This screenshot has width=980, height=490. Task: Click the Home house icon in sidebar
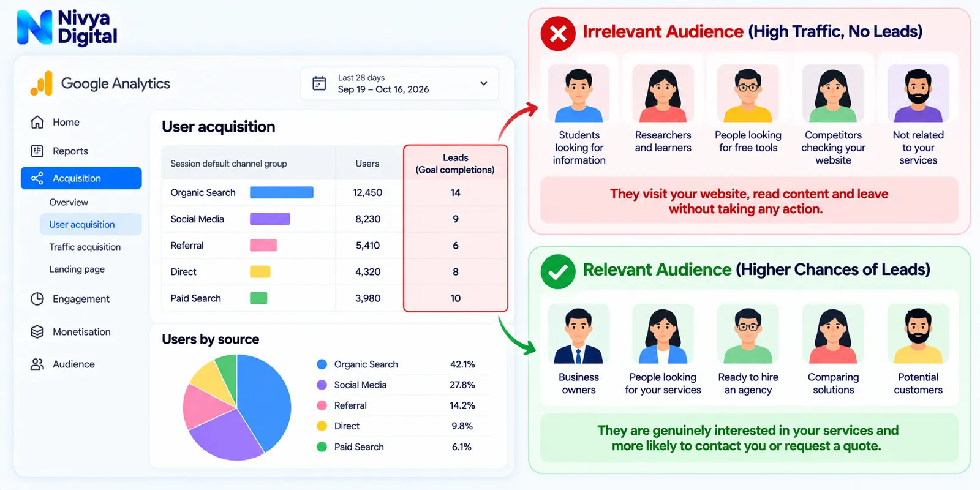[x=37, y=122]
